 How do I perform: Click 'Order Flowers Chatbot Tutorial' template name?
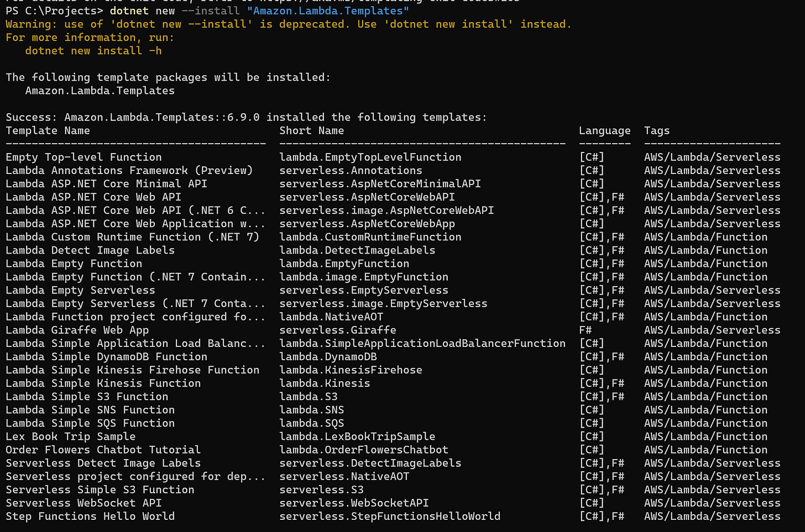tap(103, 450)
